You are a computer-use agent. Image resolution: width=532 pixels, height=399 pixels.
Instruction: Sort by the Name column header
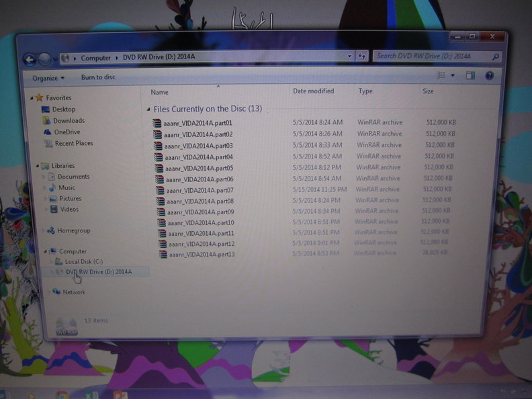(159, 92)
